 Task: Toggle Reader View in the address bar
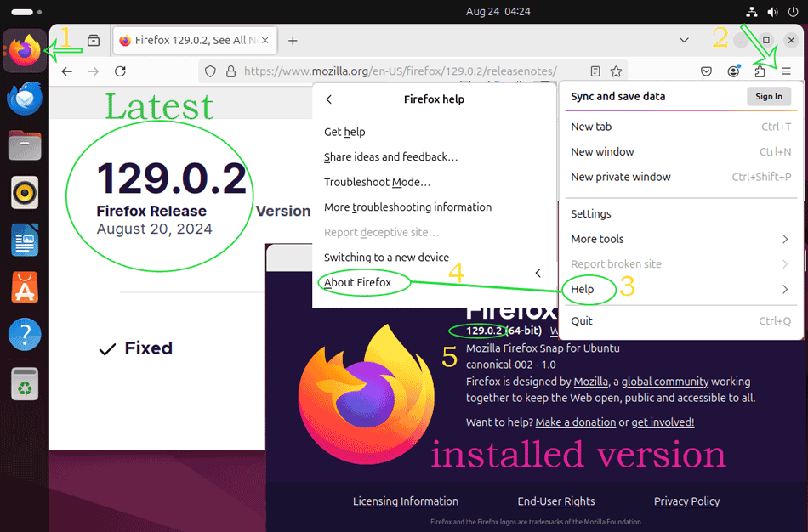click(595, 71)
